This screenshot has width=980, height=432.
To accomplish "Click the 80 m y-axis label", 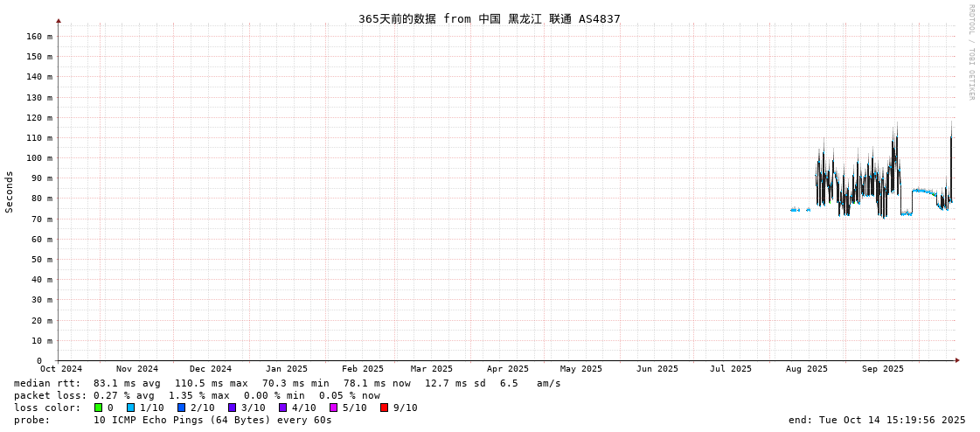I will 42,199.
